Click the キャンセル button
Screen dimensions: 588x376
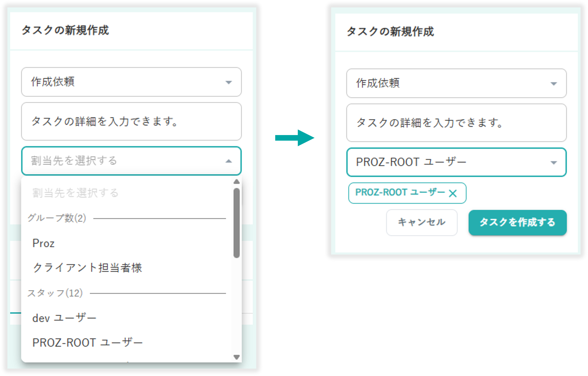[x=422, y=222]
